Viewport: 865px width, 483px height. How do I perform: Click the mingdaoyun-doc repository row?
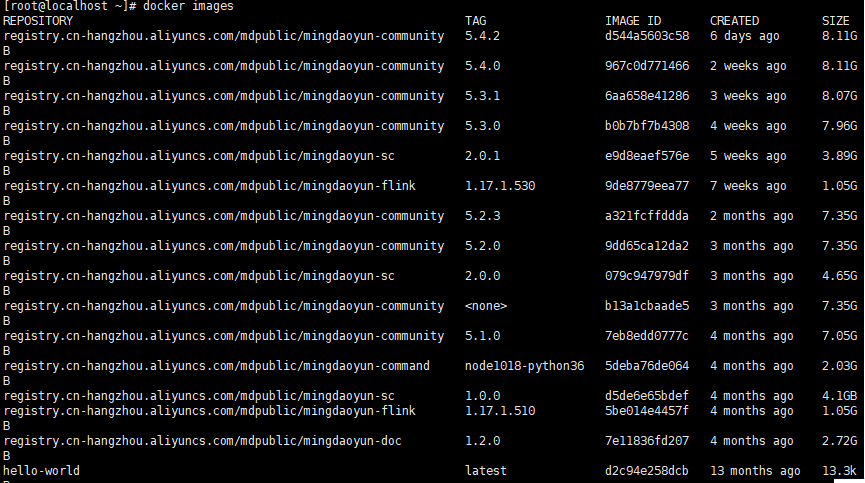tap(202, 441)
